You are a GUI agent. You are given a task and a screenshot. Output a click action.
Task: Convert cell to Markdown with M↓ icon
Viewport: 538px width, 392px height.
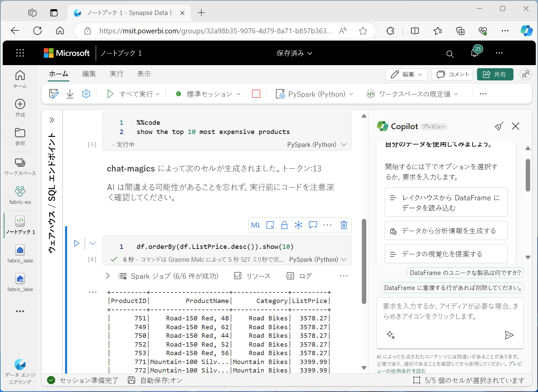(256, 225)
